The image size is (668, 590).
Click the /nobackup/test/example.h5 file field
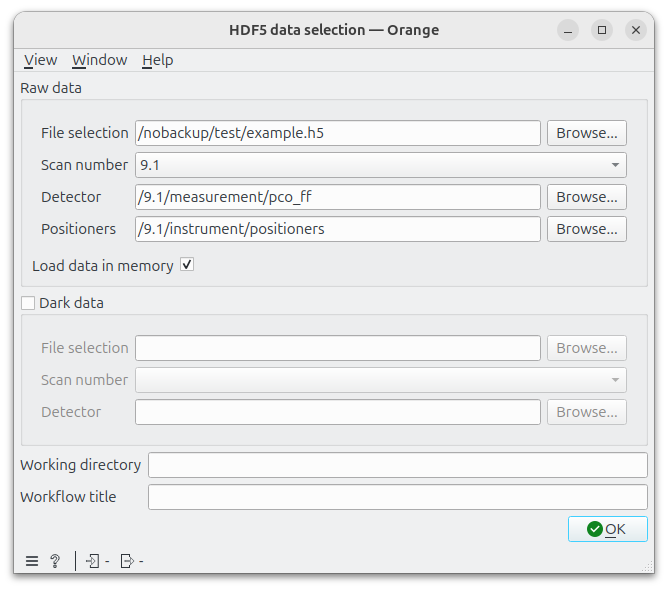pos(338,133)
